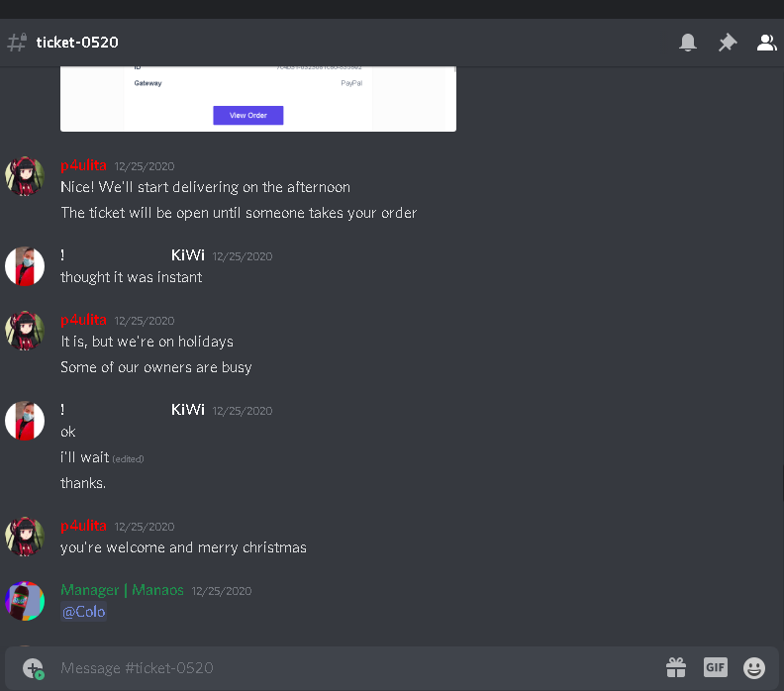
Task: Open p4ulita avatar beside 'It is, but we're on holidays'
Action: tap(25, 331)
